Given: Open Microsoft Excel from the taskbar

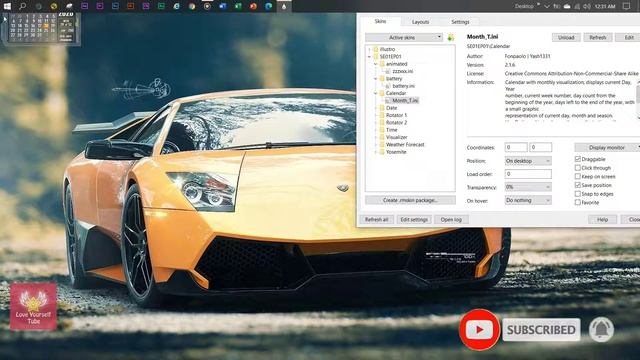Looking at the screenshot, I should click(x=238, y=6).
